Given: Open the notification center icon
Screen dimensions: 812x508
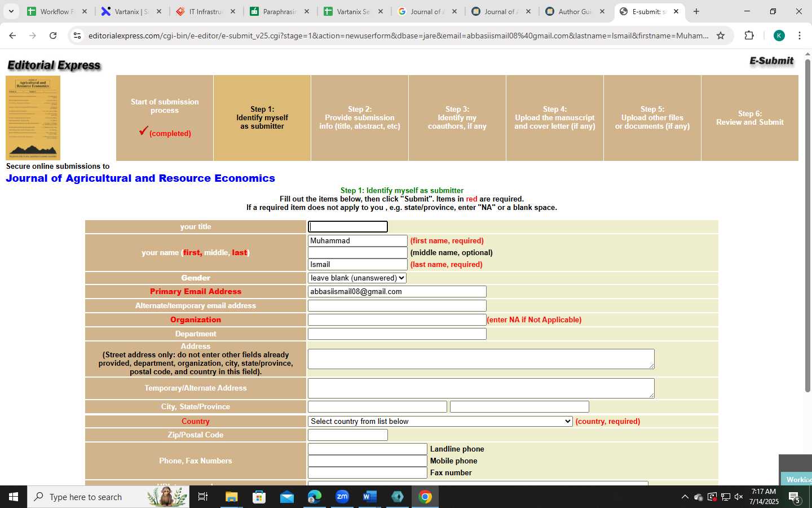Looking at the screenshot, I should (795, 497).
